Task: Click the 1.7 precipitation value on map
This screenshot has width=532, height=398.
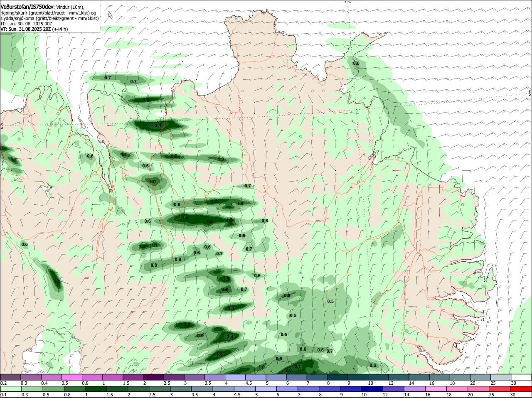Action: click(232, 308)
